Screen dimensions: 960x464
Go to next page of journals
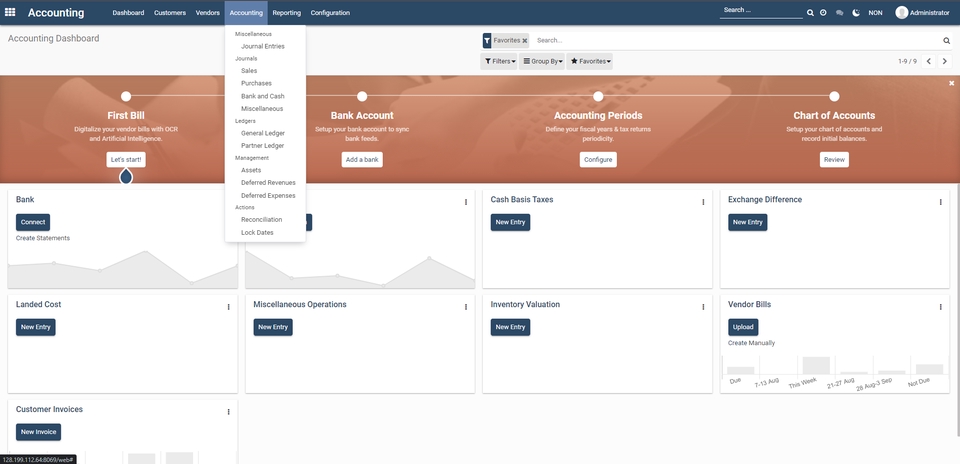point(945,61)
